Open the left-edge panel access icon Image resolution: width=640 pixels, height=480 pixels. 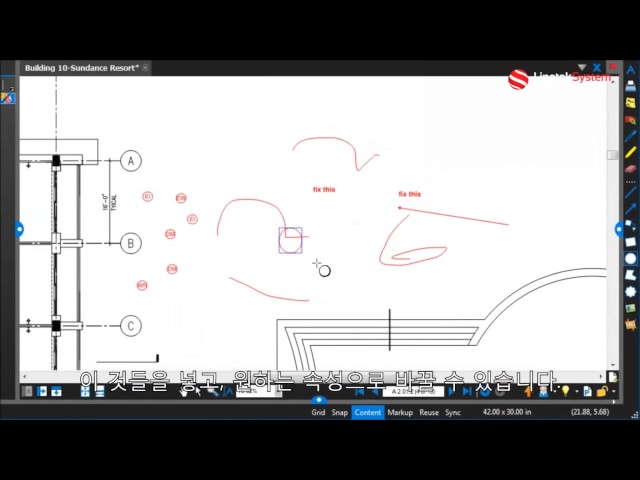click(7, 98)
